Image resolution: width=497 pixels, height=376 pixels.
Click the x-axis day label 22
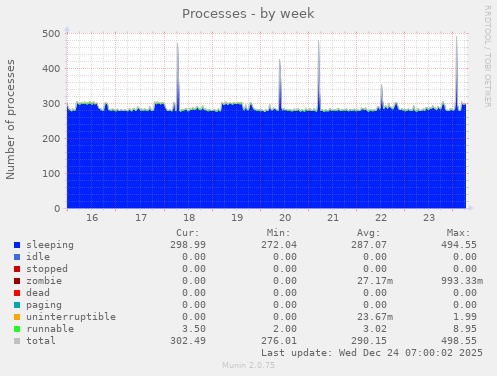pos(381,218)
